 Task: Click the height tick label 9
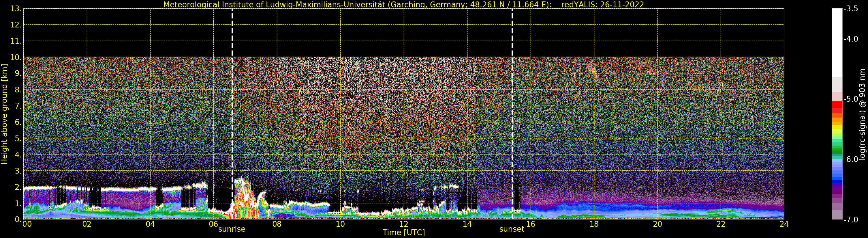click(x=18, y=74)
